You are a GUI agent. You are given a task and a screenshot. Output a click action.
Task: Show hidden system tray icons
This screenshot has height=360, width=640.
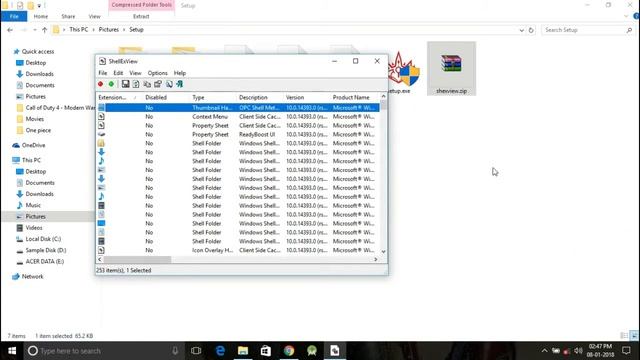click(544, 351)
